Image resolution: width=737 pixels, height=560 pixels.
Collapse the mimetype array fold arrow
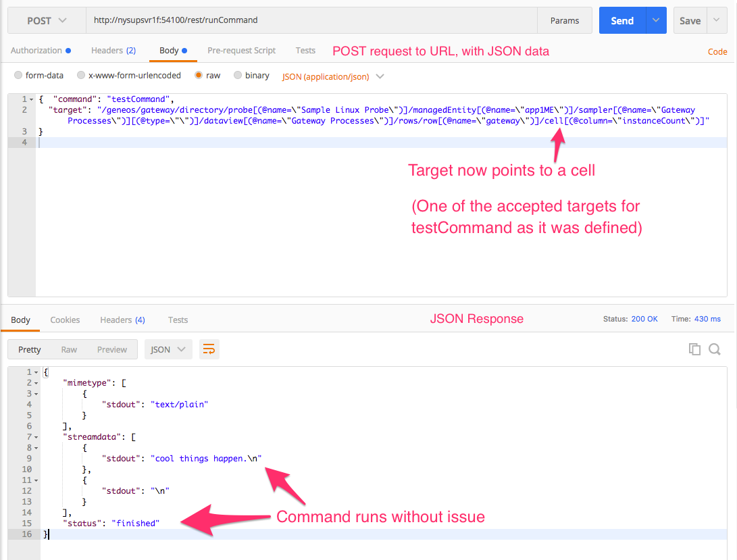point(35,383)
